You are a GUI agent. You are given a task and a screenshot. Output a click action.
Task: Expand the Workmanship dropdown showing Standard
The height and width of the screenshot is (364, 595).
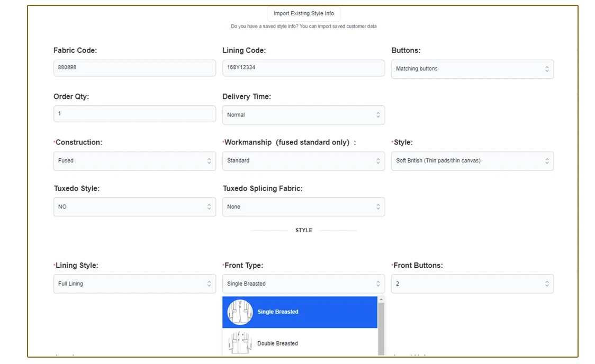point(303,161)
